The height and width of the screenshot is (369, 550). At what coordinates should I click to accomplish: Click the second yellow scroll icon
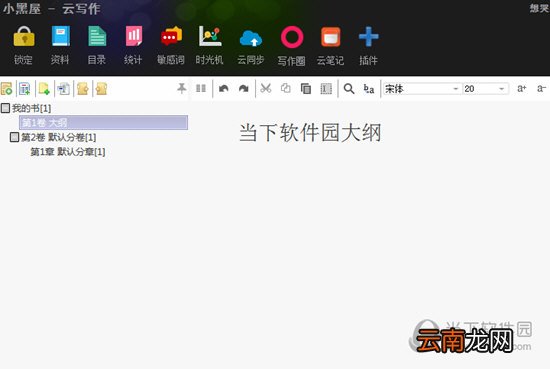pyautogui.click(x=101, y=89)
